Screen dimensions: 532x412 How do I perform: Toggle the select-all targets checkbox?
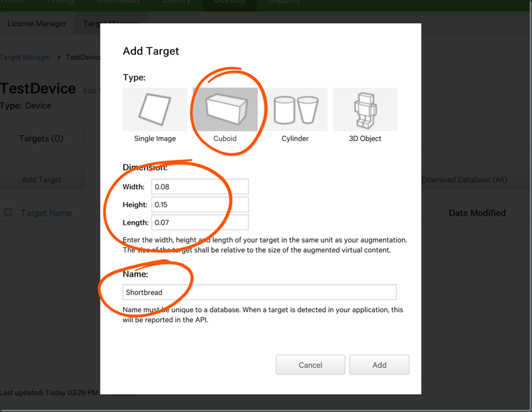pos(8,212)
